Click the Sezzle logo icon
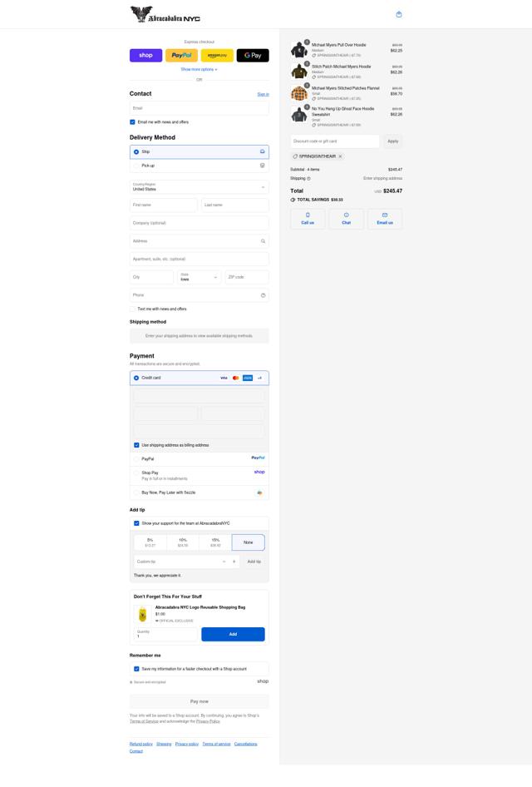532x787 pixels. 259,492
